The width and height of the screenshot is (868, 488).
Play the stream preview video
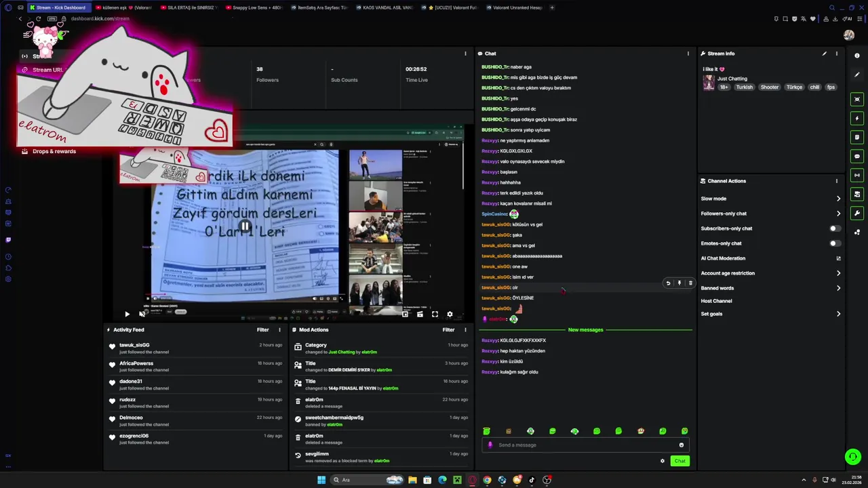(x=127, y=314)
